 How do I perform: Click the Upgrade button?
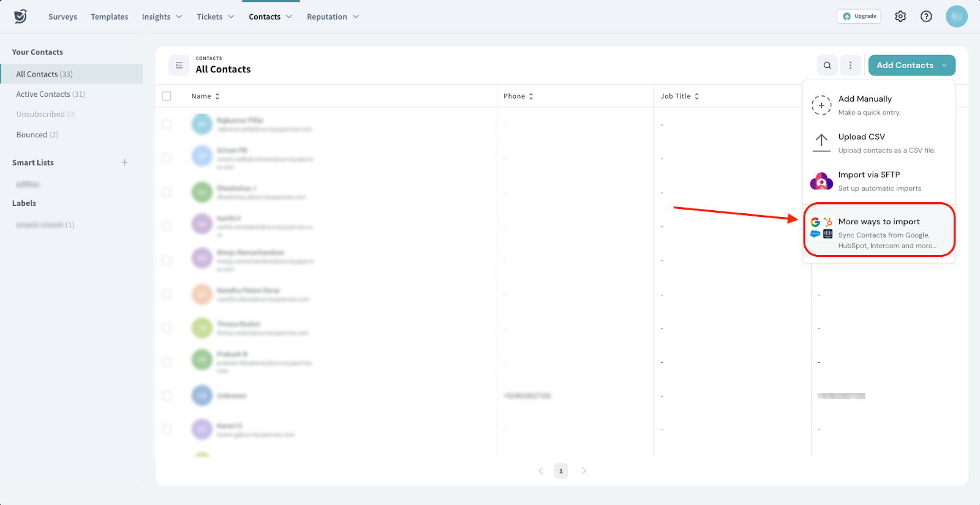pos(859,17)
